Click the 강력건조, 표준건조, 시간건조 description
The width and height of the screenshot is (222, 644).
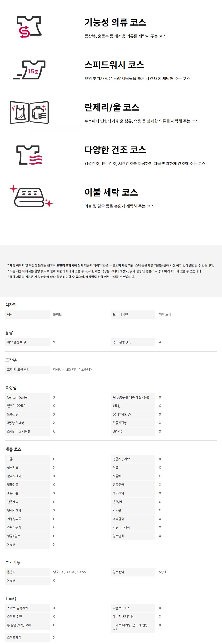pos(145,164)
